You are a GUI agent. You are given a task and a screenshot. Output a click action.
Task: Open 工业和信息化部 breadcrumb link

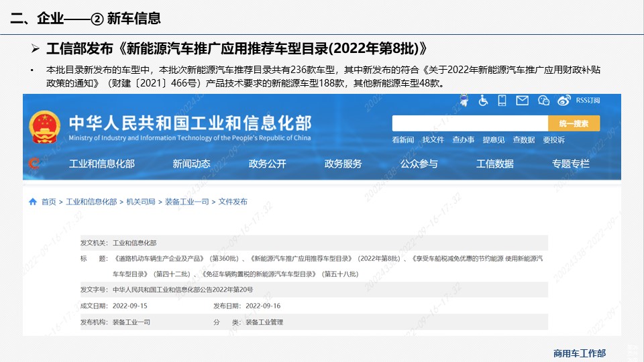pyautogui.click(x=91, y=202)
